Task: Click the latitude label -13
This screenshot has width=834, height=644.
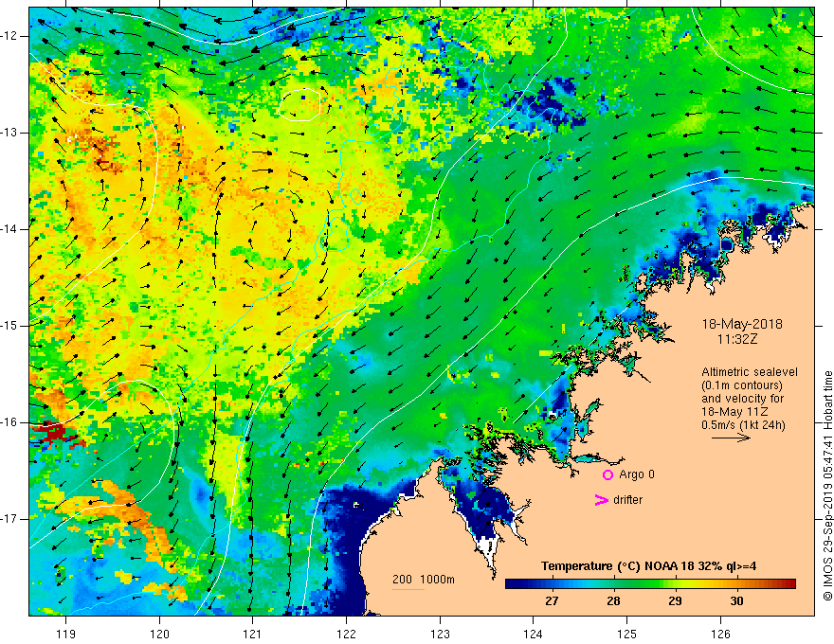Action: pyautogui.click(x=10, y=133)
